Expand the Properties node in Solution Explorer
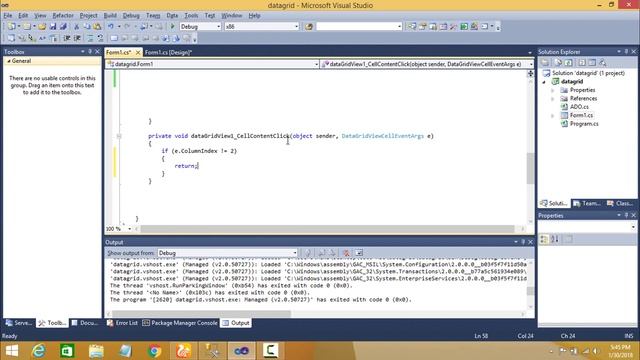Image resolution: width=640 pixels, height=360 pixels. 553,90
